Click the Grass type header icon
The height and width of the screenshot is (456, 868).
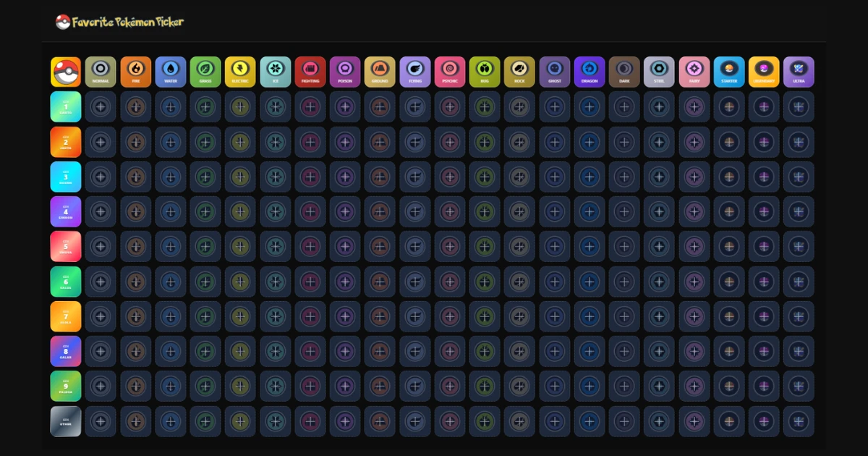click(x=205, y=72)
